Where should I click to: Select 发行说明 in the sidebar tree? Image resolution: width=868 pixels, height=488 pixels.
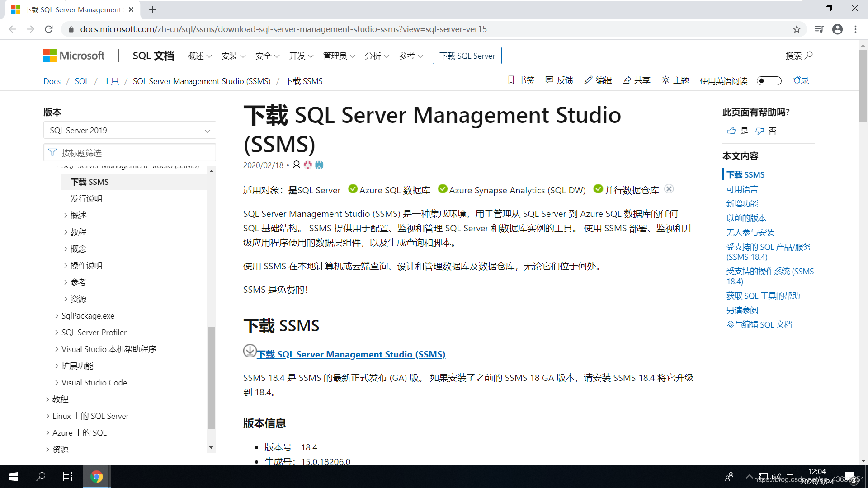pos(86,199)
